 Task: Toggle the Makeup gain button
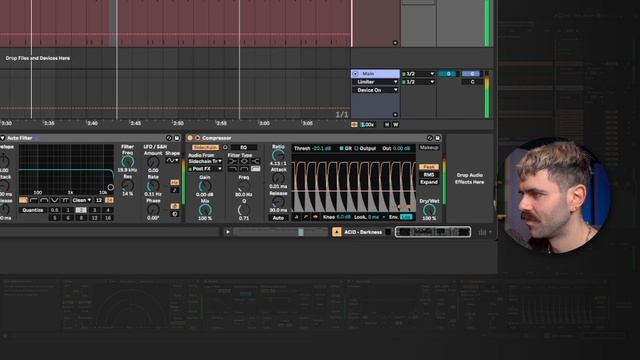(429, 148)
